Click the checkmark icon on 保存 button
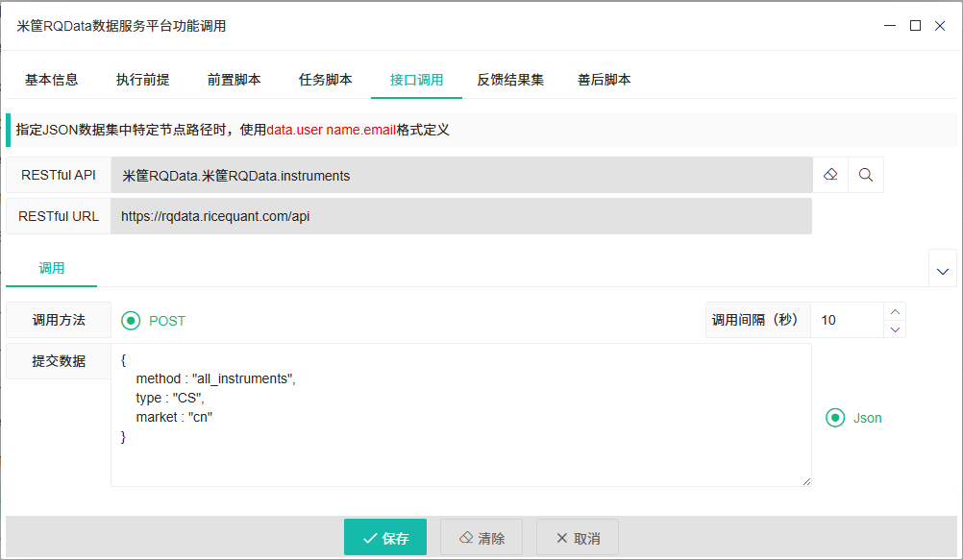963x560 pixels. click(368, 537)
